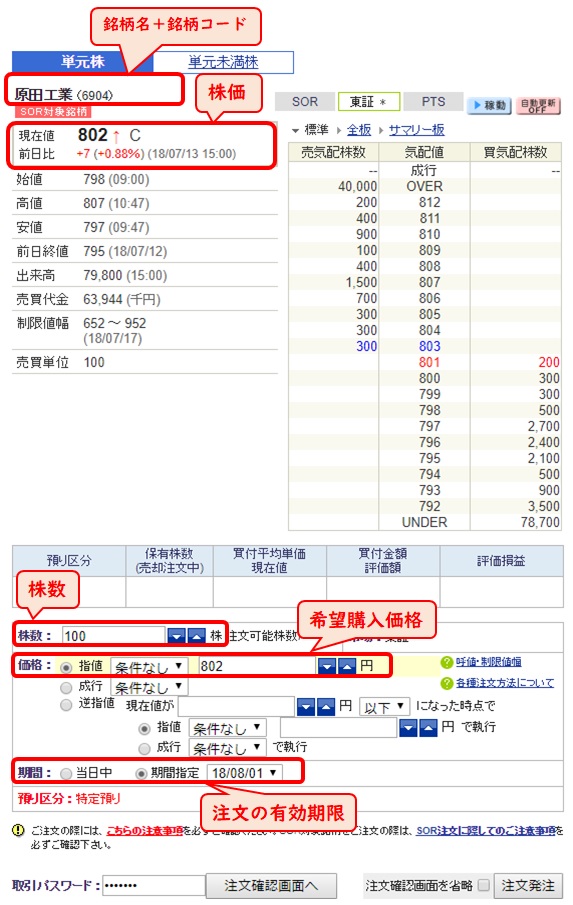Viewport: 573px width, 905px height.
Task: Open the 全板 link
Action: 358,130
